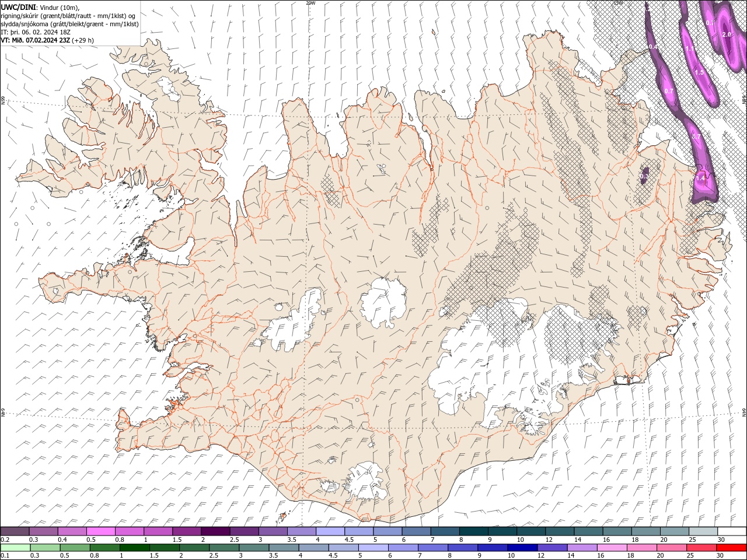Click the periwinkle swatch between 5 and 6 in lower legend row
The image size is (747, 560).
coord(373,548)
